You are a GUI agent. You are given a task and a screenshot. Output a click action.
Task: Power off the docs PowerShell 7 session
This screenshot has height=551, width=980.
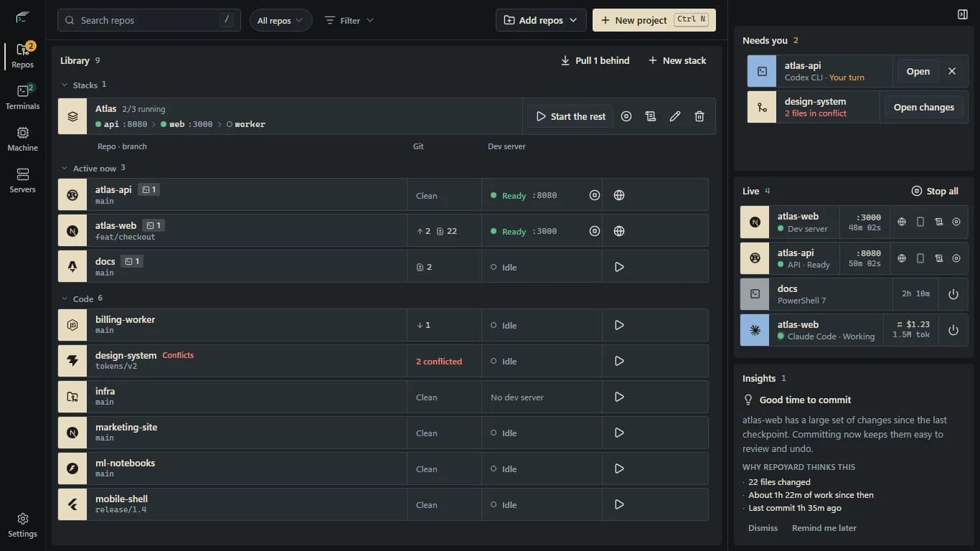click(x=953, y=294)
